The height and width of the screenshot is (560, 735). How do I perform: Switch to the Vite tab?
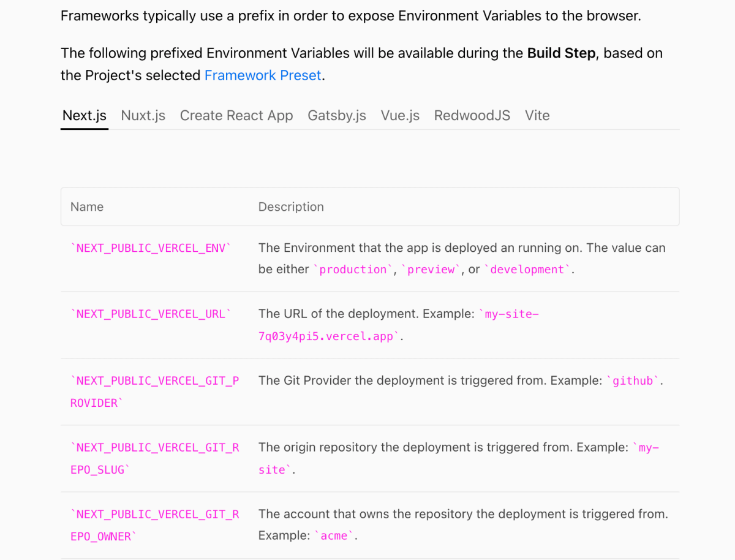537,116
